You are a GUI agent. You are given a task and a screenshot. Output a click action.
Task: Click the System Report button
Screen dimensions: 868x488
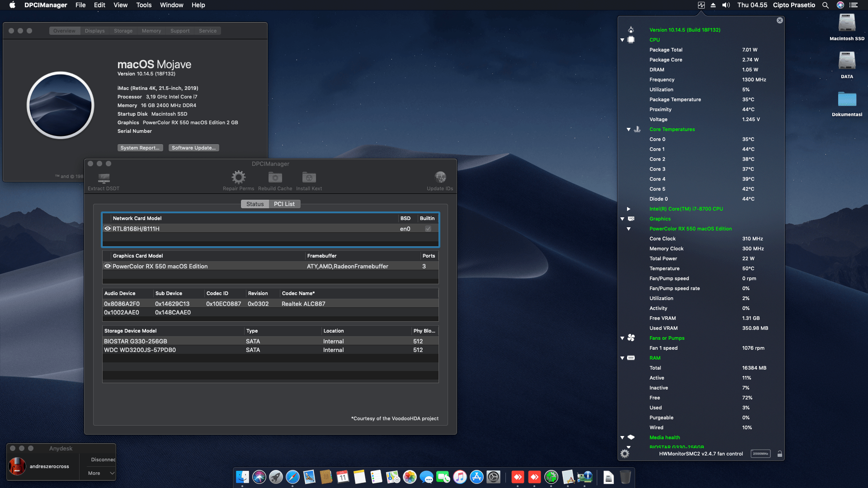pos(140,148)
